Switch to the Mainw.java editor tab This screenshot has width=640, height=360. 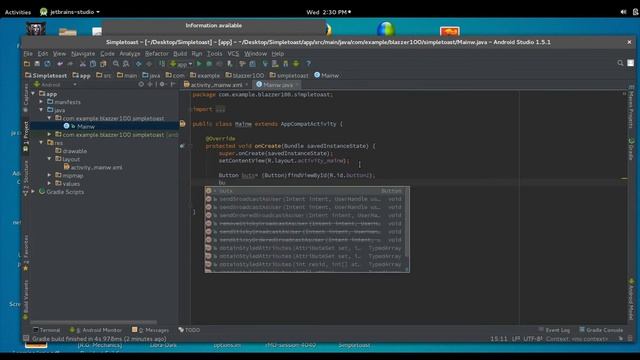click(x=277, y=85)
